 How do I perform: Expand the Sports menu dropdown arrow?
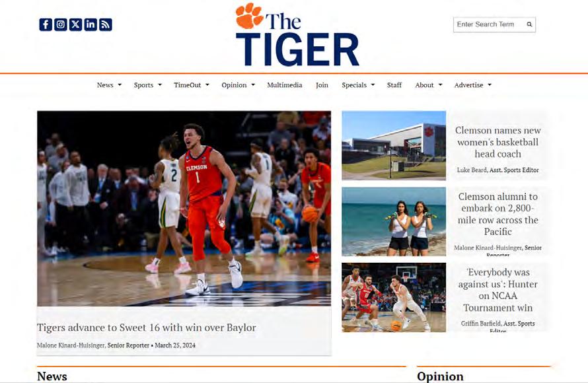(160, 85)
